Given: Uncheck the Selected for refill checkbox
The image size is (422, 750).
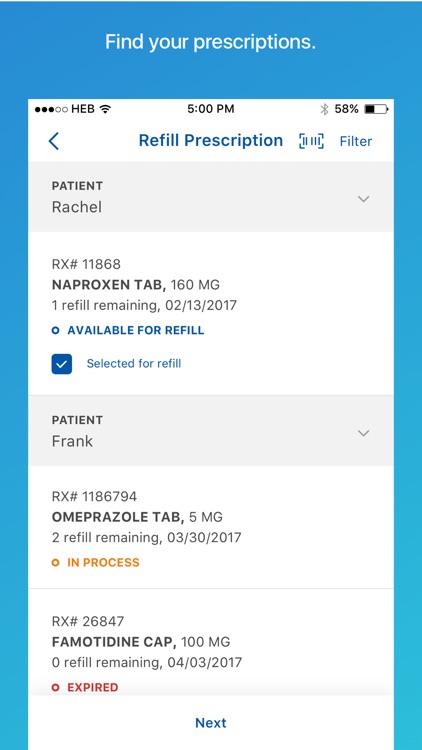Looking at the screenshot, I should [x=62, y=364].
